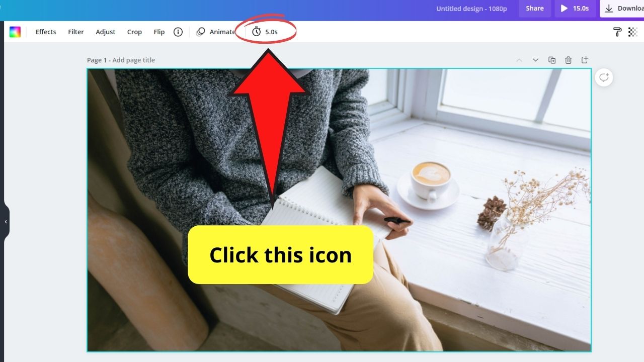Screen dimensions: 644x362
Task: Open the Flip menu
Action: [x=159, y=32]
